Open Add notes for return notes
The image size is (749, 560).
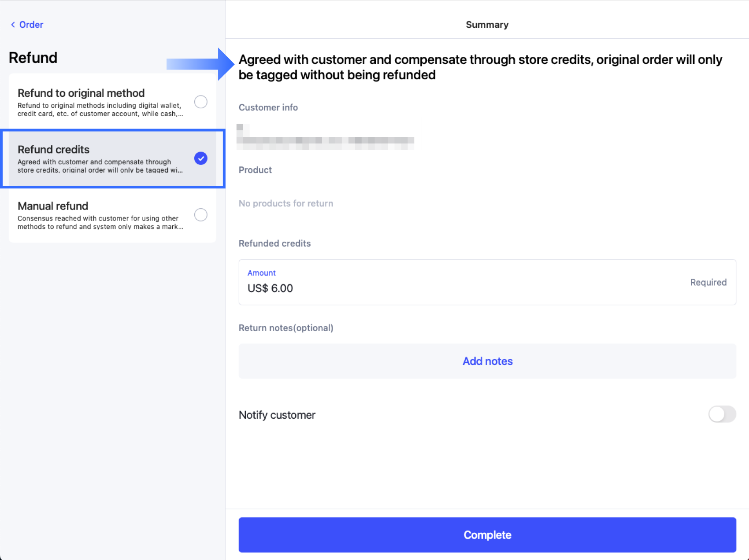tap(487, 361)
